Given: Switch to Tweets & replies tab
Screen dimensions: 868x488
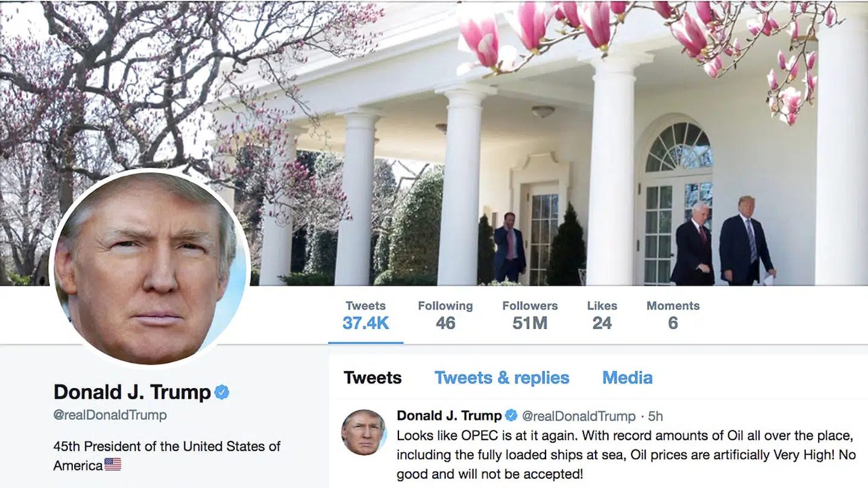Looking at the screenshot, I should tap(502, 378).
